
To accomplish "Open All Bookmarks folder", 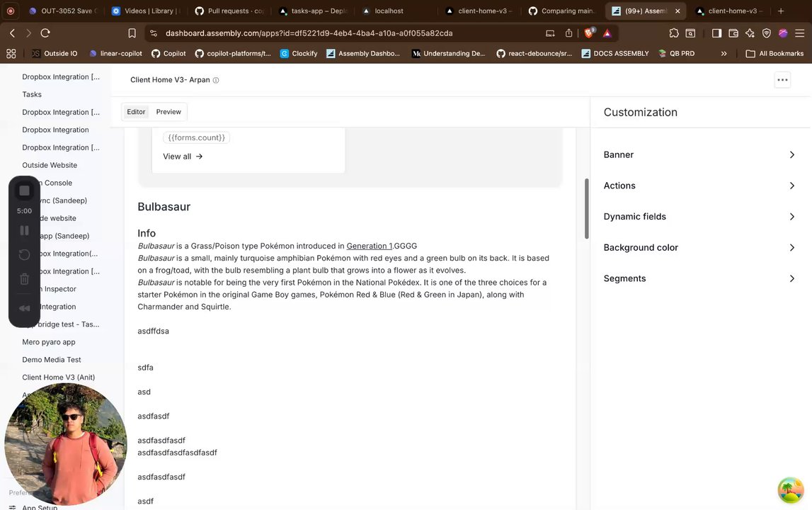I will tap(774, 53).
